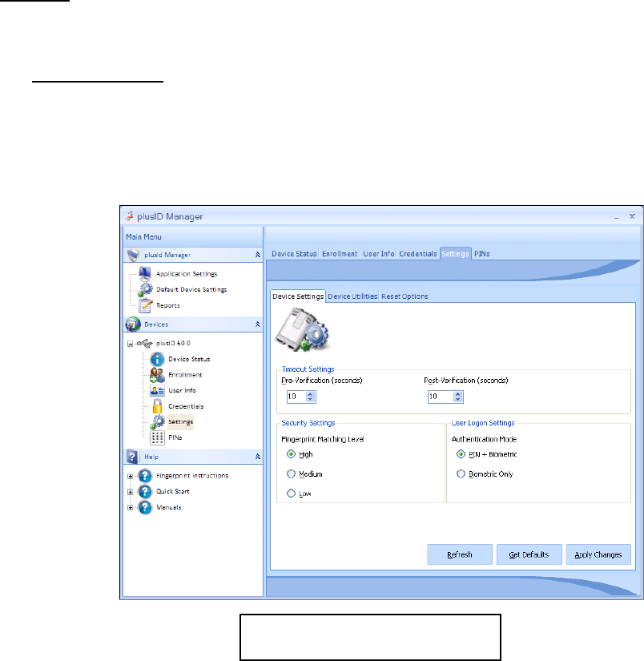Click the plusId Manager shield icon
644x661 pixels.
[x=133, y=255]
